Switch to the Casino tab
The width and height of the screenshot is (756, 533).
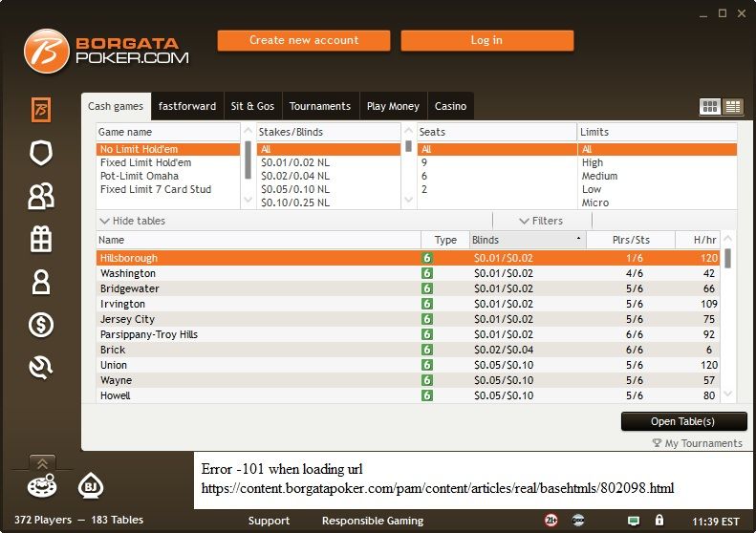pyautogui.click(x=450, y=106)
